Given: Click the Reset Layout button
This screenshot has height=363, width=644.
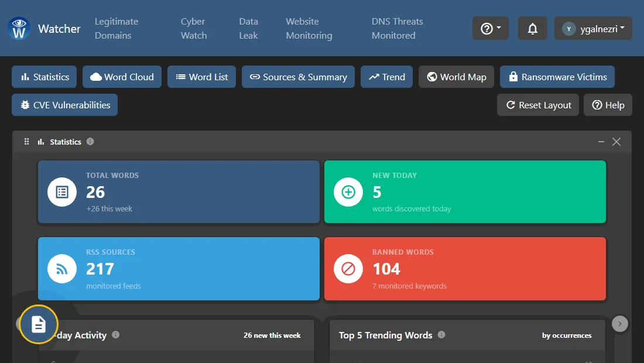Looking at the screenshot, I should pos(538,105).
